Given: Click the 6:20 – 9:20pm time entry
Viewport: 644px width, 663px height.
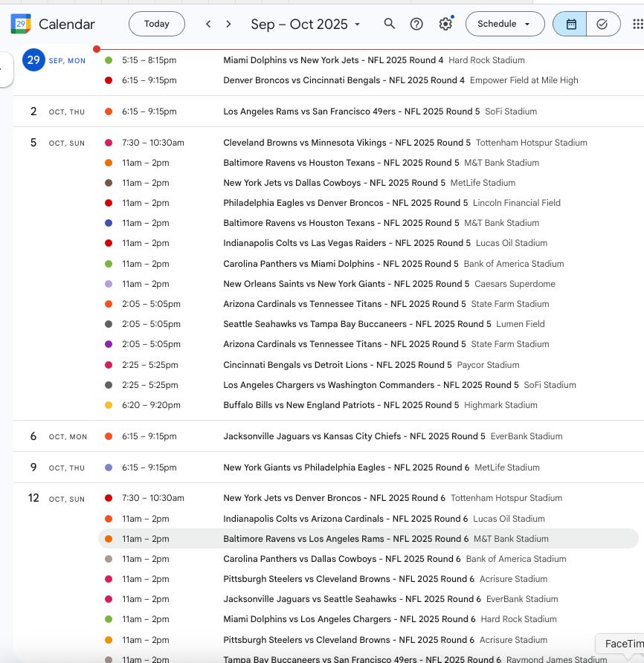Looking at the screenshot, I should coord(151,404).
